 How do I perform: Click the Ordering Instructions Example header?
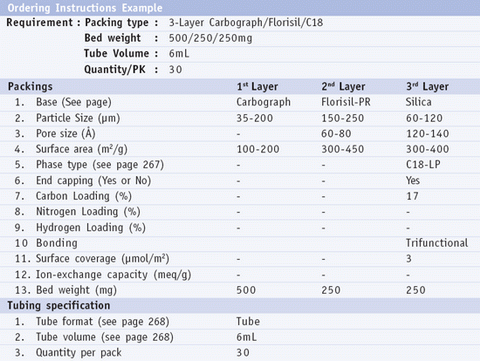tap(85, 8)
